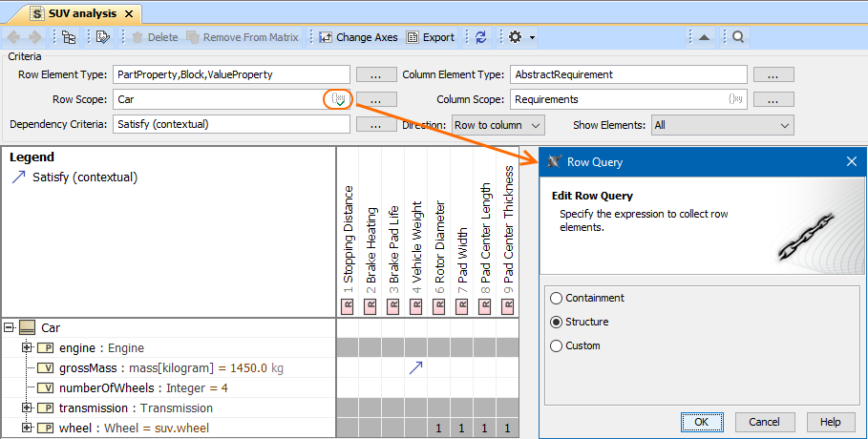The width and height of the screenshot is (868, 439).
Task: Click the Row Element Type text field
Action: (x=229, y=73)
